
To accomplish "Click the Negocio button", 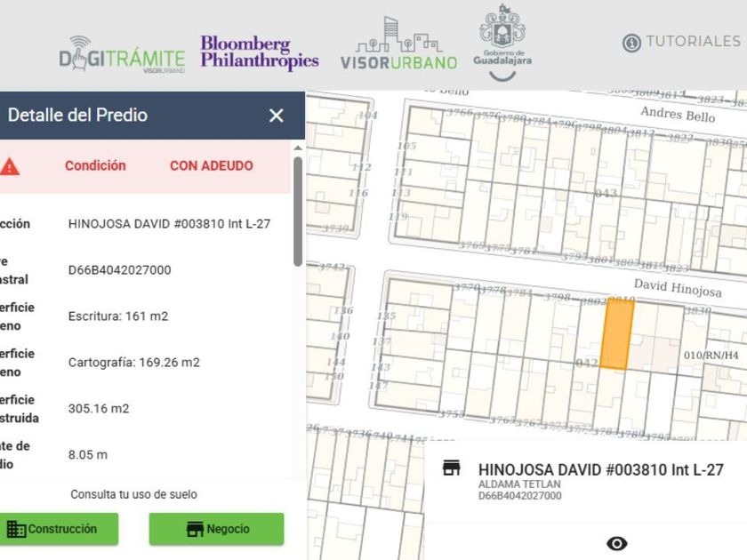I will 217,529.
